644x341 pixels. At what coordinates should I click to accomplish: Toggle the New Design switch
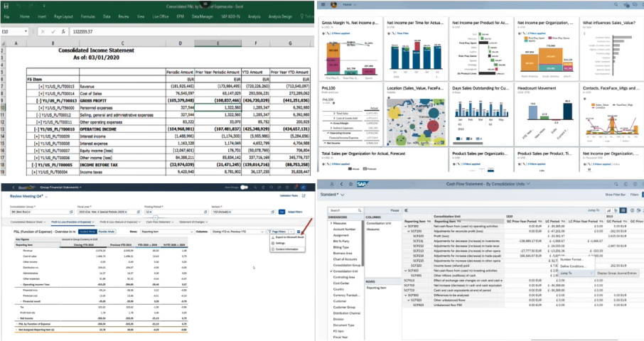[x=244, y=187]
